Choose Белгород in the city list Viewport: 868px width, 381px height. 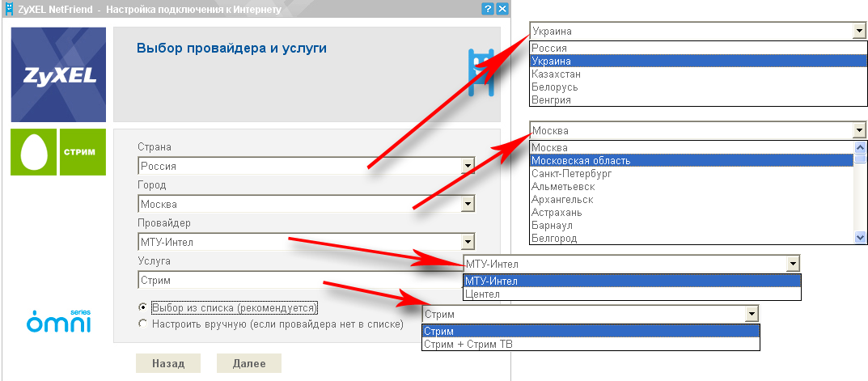point(692,238)
